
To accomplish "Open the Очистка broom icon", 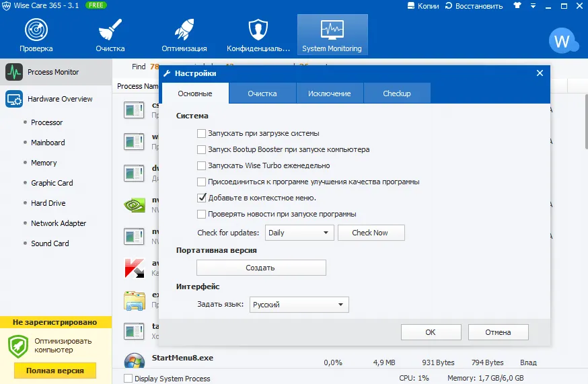I will click(110, 30).
